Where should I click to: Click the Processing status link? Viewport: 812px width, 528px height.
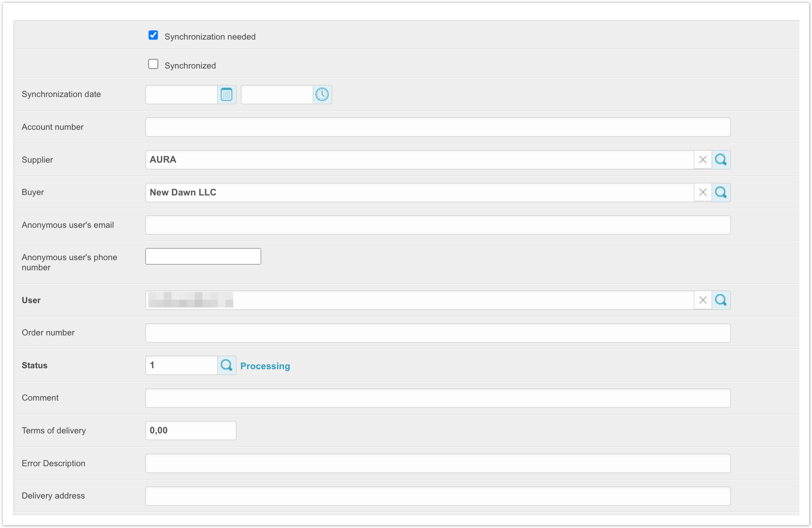[x=265, y=366]
